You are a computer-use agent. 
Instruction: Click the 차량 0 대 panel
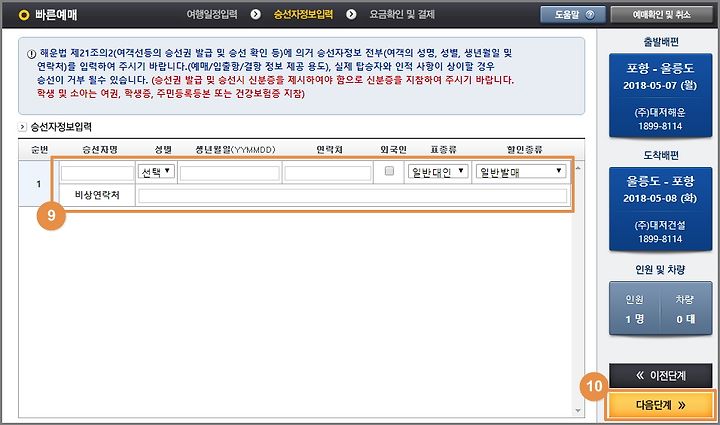[686, 309]
